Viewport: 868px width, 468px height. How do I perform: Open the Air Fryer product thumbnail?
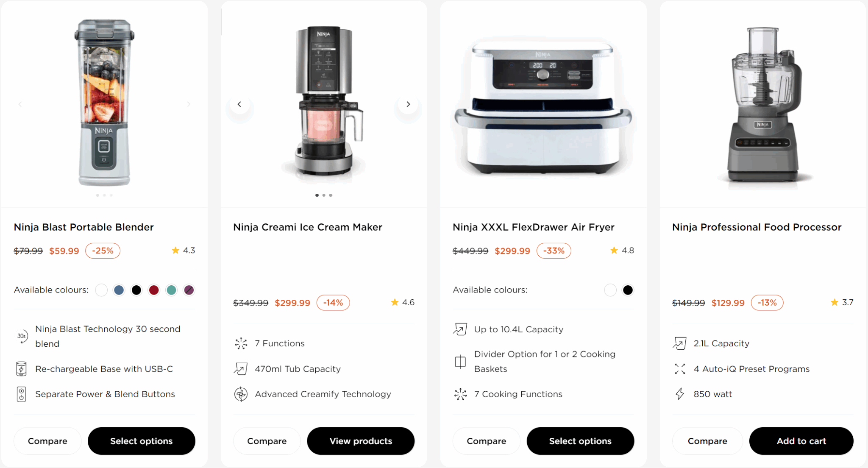[543, 106]
